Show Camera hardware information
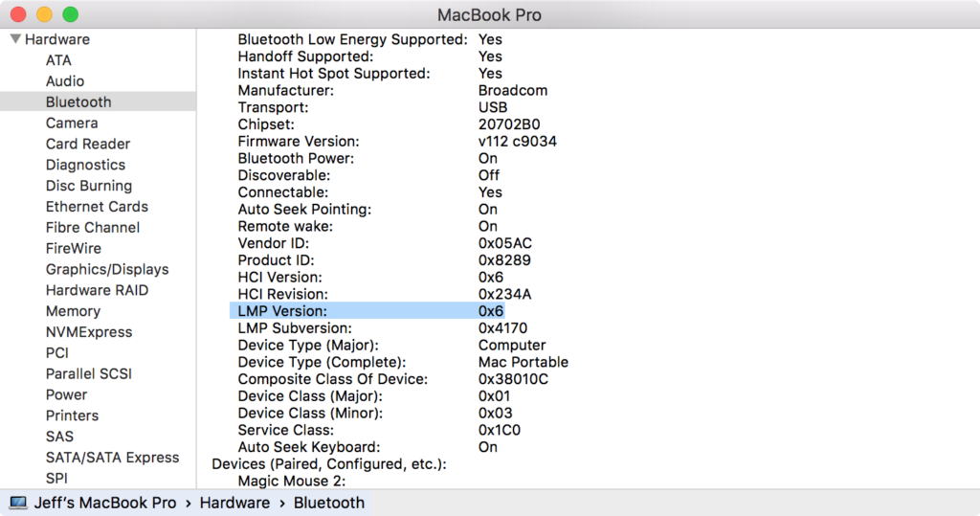This screenshot has width=980, height=516. [x=72, y=123]
